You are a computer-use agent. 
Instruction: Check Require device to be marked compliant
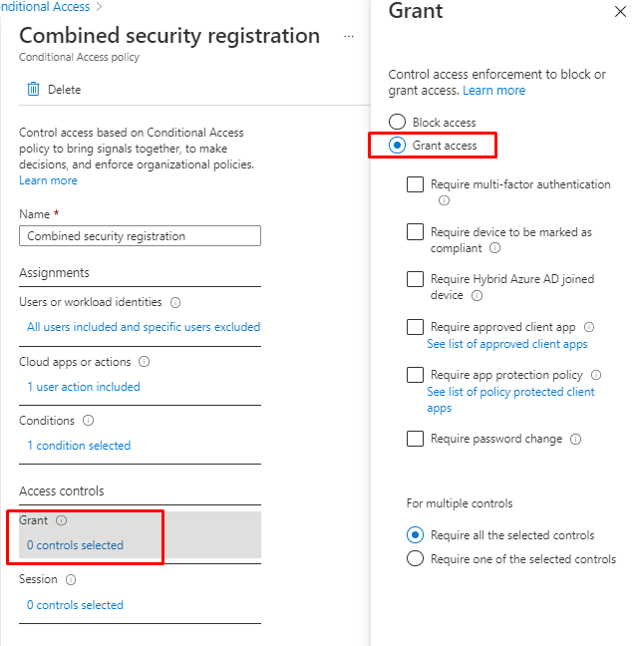pyautogui.click(x=416, y=232)
